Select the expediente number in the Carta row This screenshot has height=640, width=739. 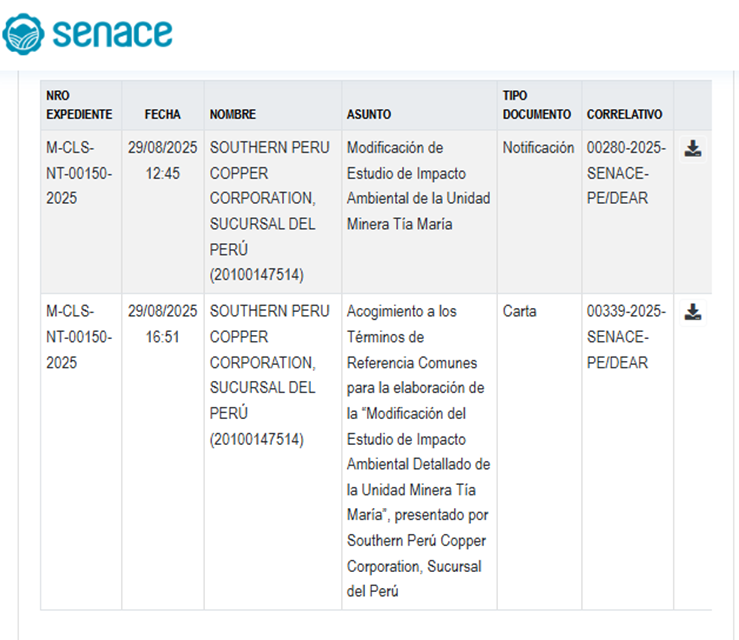pos(79,337)
